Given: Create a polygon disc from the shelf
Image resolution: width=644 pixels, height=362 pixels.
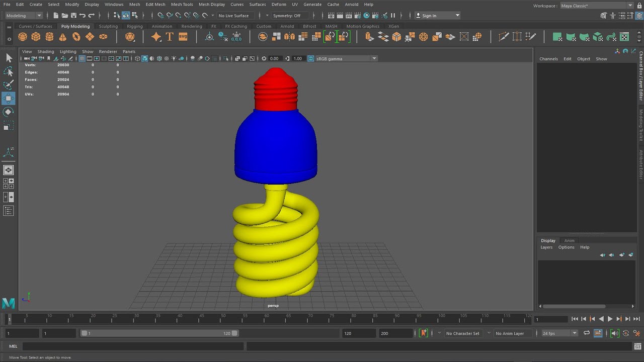Looking at the screenshot, I should click(x=103, y=37).
